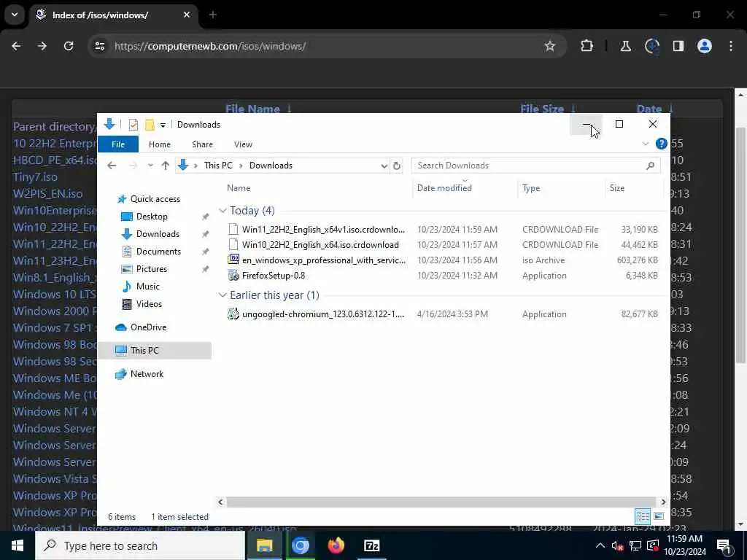Viewport: 747px width, 560px height.
Task: Refresh the Downloads folder view
Action: [x=396, y=166]
